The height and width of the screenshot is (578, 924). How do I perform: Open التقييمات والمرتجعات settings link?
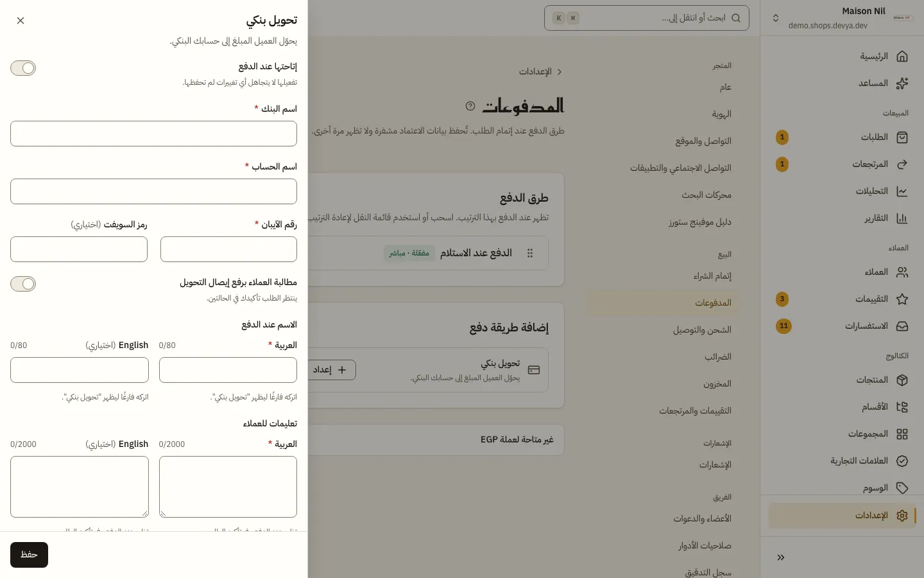click(696, 411)
